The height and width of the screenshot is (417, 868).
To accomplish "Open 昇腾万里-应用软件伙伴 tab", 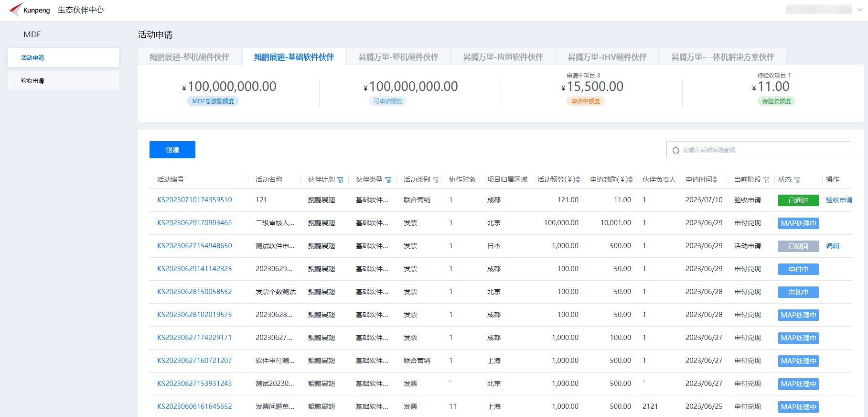I will tap(503, 57).
